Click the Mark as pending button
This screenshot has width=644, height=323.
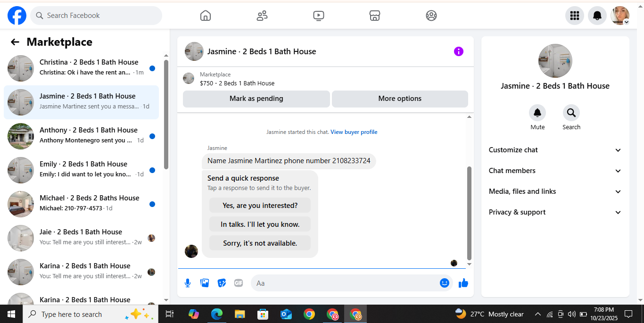coord(256,99)
